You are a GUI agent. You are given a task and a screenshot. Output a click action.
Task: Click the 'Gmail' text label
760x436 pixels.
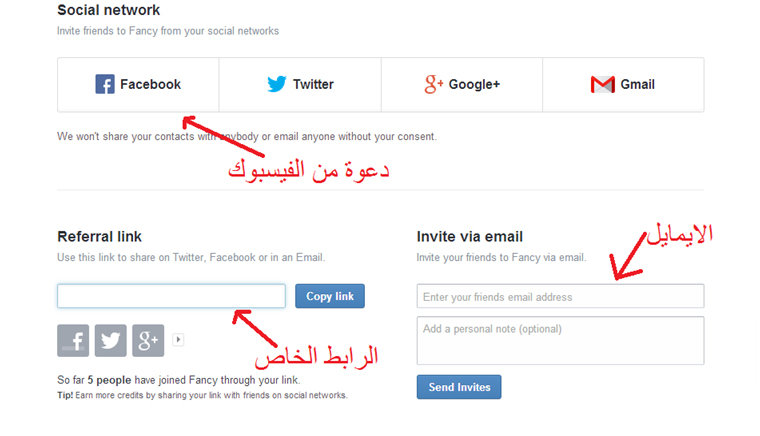coord(637,85)
